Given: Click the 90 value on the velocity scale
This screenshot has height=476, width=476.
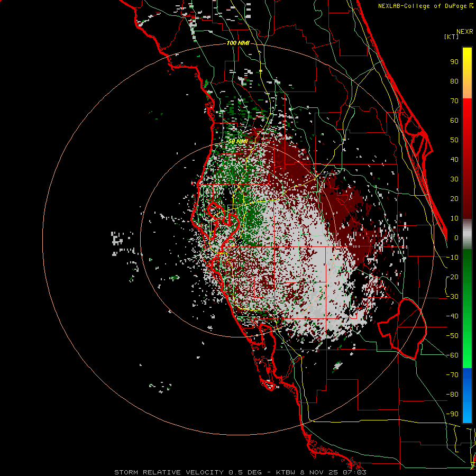Looking at the screenshot, I should 454,62.
